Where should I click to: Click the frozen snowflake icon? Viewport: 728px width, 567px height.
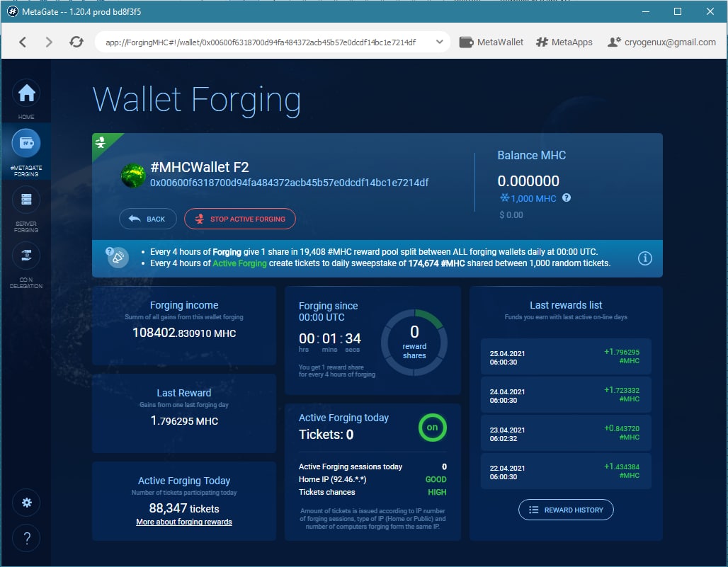point(504,197)
